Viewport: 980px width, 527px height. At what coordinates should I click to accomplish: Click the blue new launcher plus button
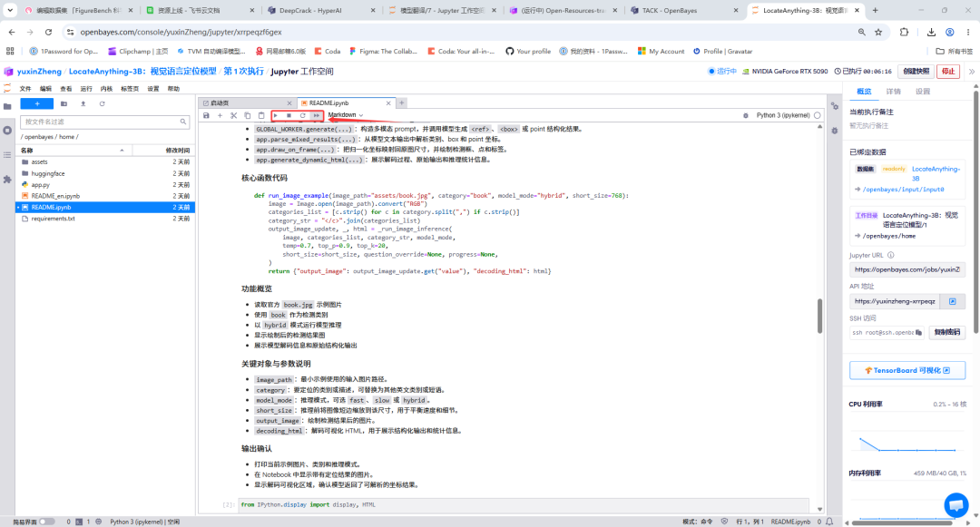[x=37, y=103]
